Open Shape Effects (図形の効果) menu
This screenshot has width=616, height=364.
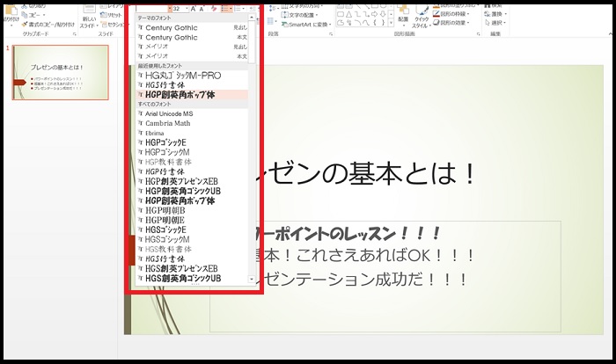pyautogui.click(x=452, y=22)
